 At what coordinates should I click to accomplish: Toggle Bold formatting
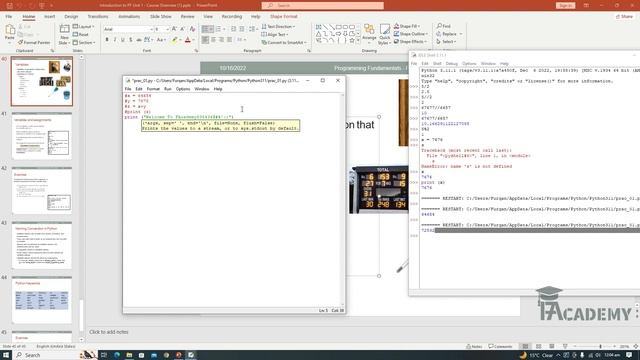107,40
